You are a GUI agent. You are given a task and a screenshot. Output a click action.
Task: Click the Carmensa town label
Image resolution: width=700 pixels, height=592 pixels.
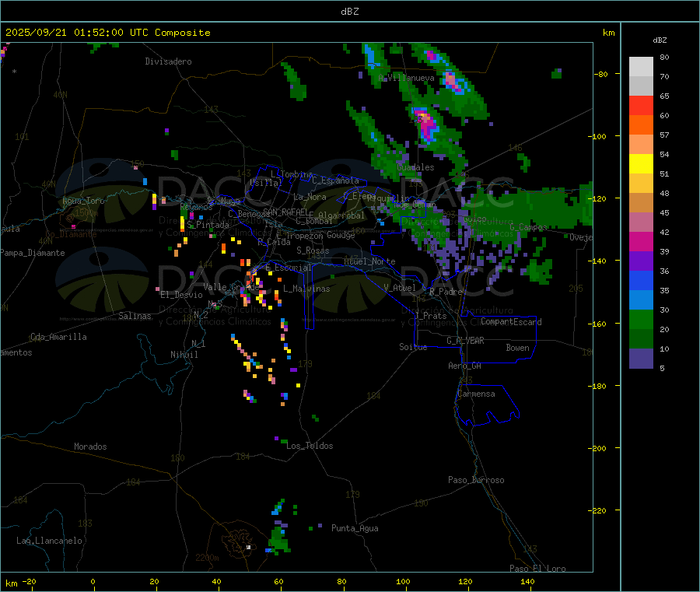[x=476, y=394]
